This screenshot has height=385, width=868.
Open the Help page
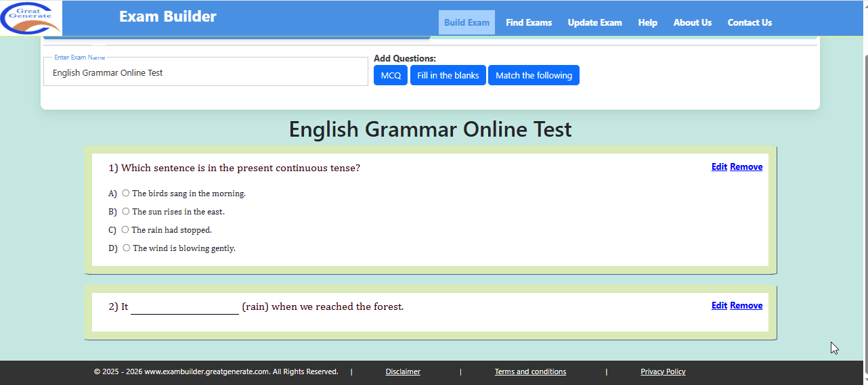(647, 22)
